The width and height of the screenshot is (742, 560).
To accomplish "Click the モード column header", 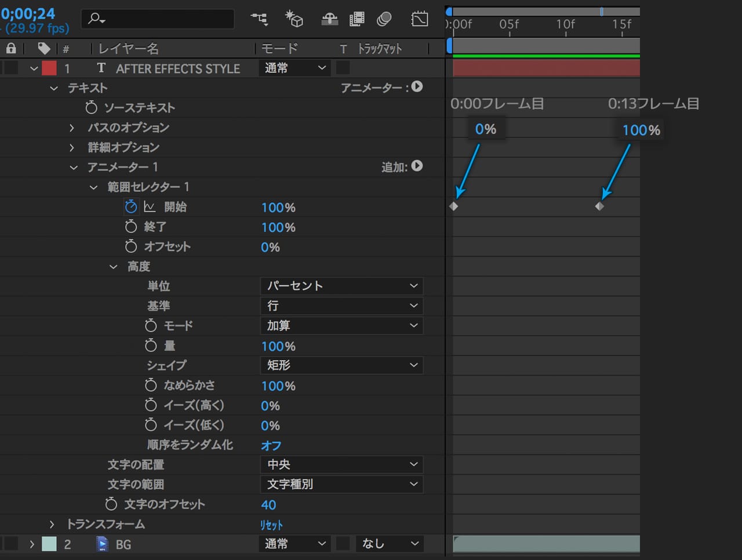I will pyautogui.click(x=279, y=49).
